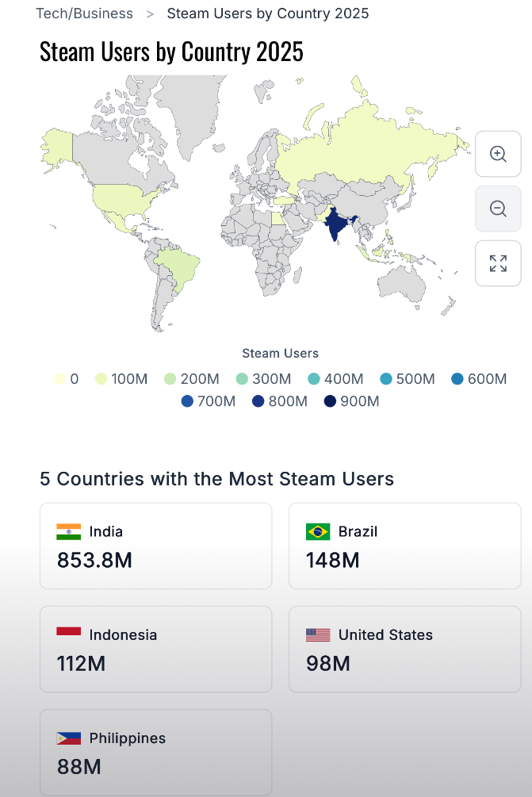The width and height of the screenshot is (532, 797).
Task: Open the United States card label
Action: pos(385,635)
